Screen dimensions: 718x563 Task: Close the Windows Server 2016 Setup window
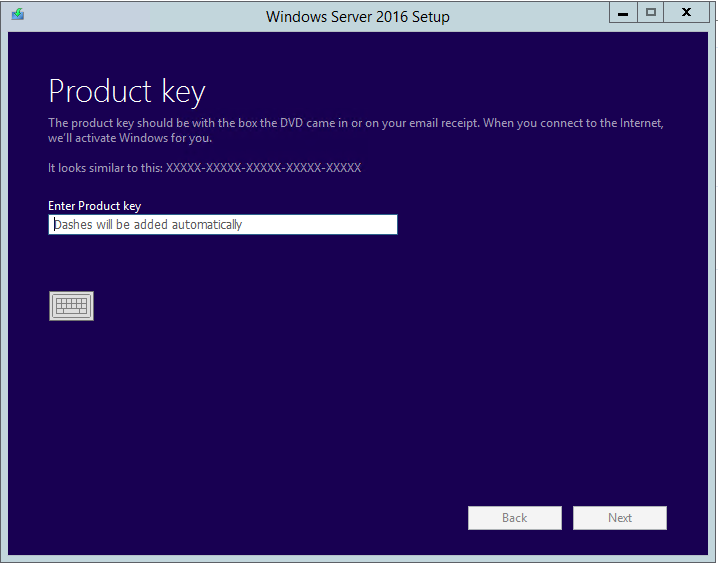point(686,13)
